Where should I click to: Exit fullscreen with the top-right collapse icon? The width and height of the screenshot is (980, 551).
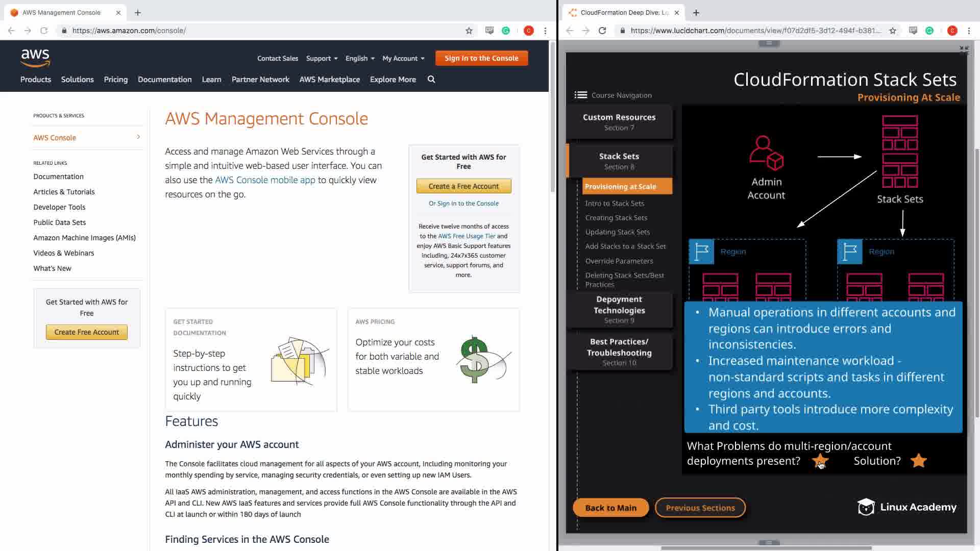point(963,50)
